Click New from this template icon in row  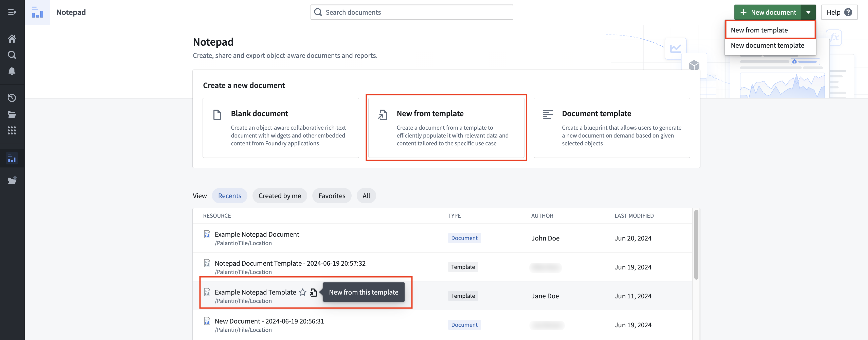[x=313, y=292]
